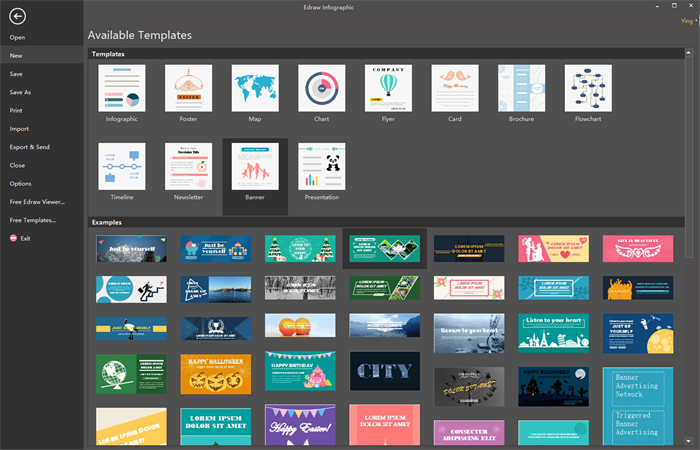Viewport: 700px width, 450px height.
Task: Open the Christmas trees banner example
Action: (300, 249)
